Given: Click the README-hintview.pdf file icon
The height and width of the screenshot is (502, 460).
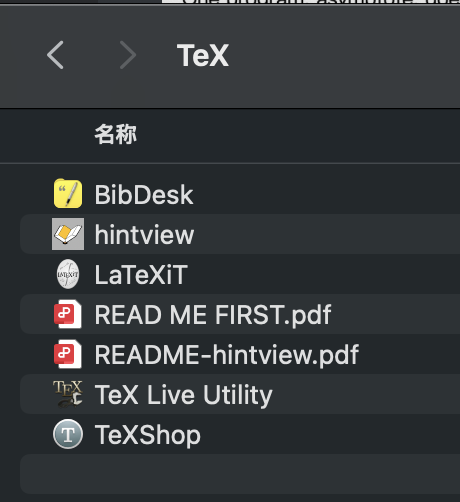Looking at the screenshot, I should [68, 354].
